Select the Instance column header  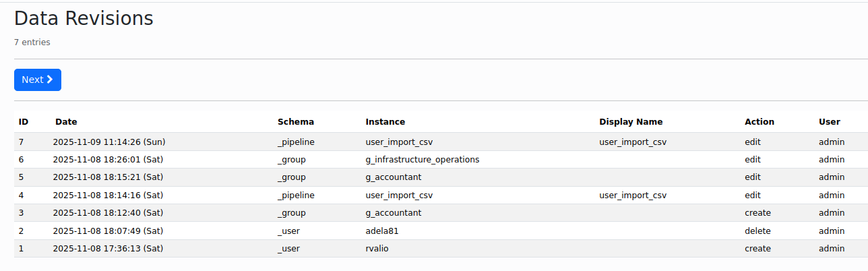(x=385, y=122)
